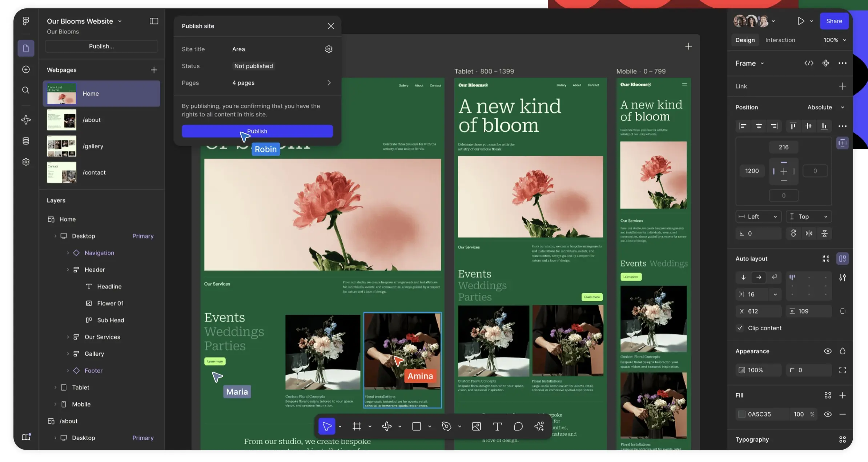Open the Components icon in left sidebar
Viewport: 868px width, 462px height.
[x=26, y=120]
